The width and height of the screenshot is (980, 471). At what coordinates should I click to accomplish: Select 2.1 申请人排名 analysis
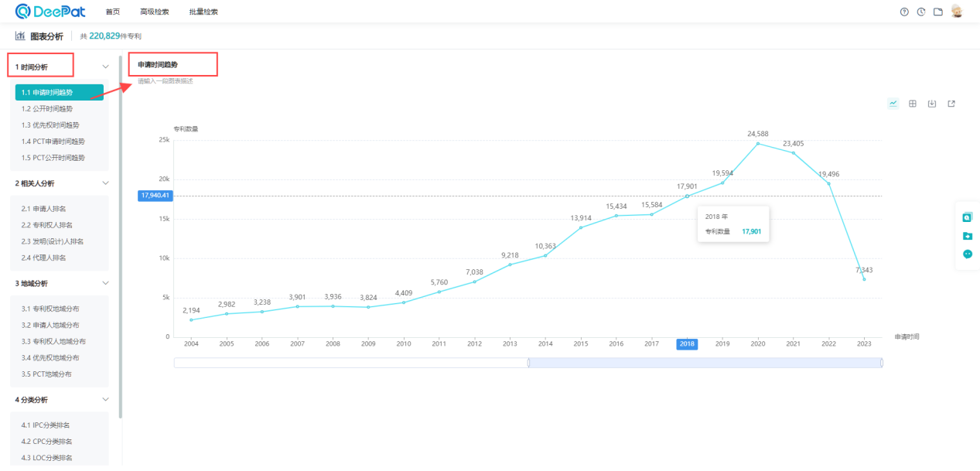point(43,209)
